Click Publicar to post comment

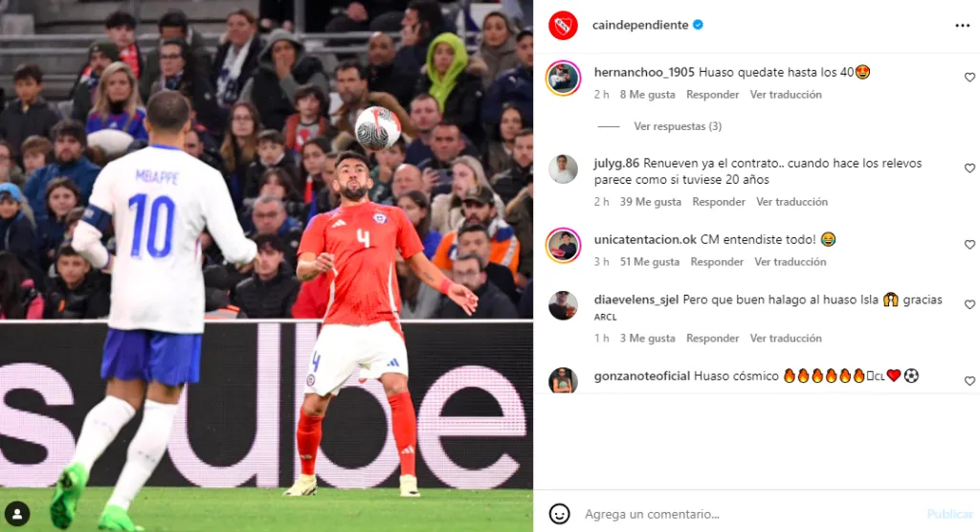(950, 514)
